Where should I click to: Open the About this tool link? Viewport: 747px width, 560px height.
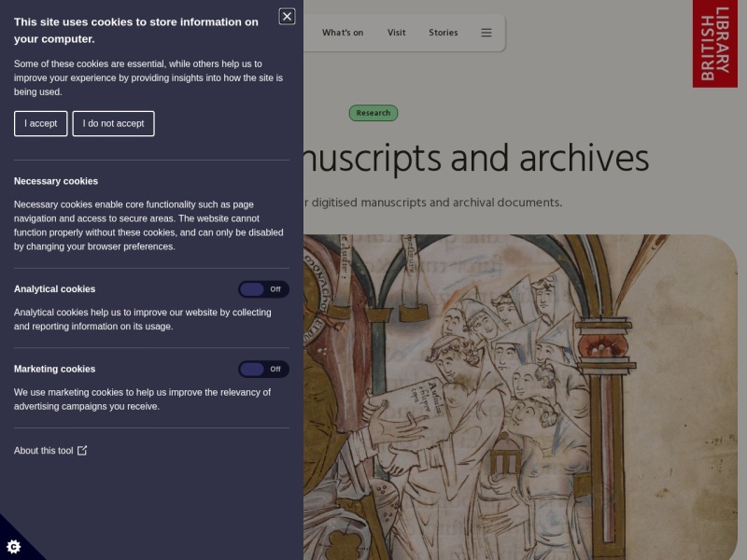[50, 451]
